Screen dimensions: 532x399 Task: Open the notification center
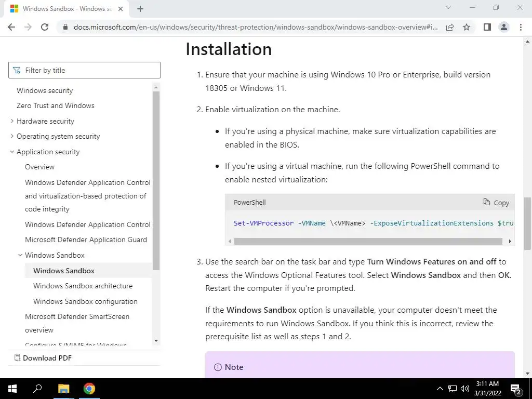[x=516, y=389]
